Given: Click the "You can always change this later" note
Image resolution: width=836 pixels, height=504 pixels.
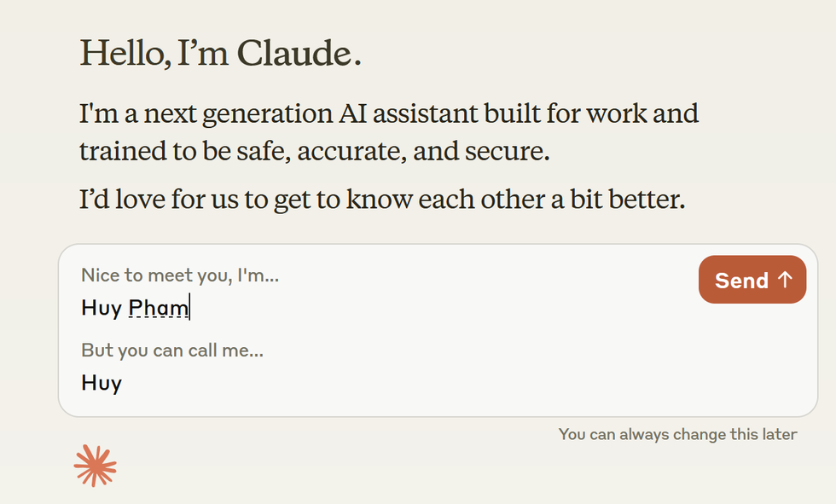Looking at the screenshot, I should tap(677, 435).
